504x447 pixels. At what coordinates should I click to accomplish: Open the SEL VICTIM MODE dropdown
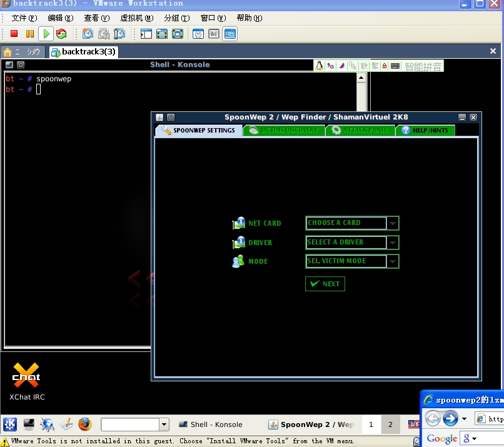352,261
